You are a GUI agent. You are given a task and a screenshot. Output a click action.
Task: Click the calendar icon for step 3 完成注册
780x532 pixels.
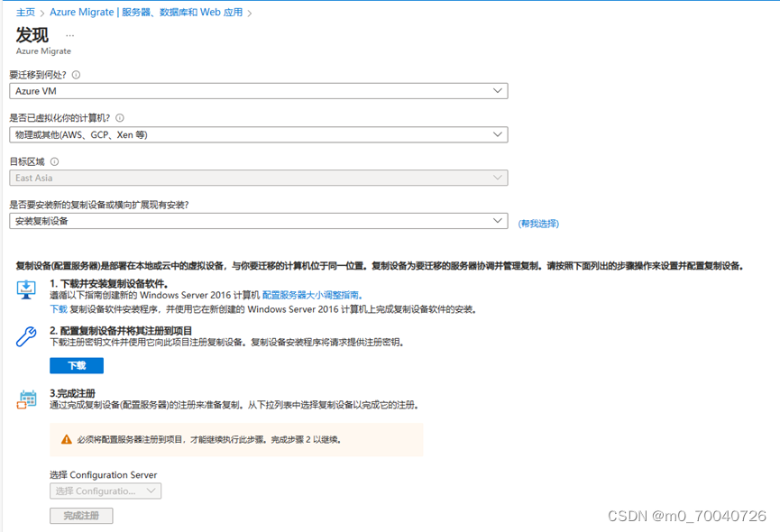coord(27,399)
